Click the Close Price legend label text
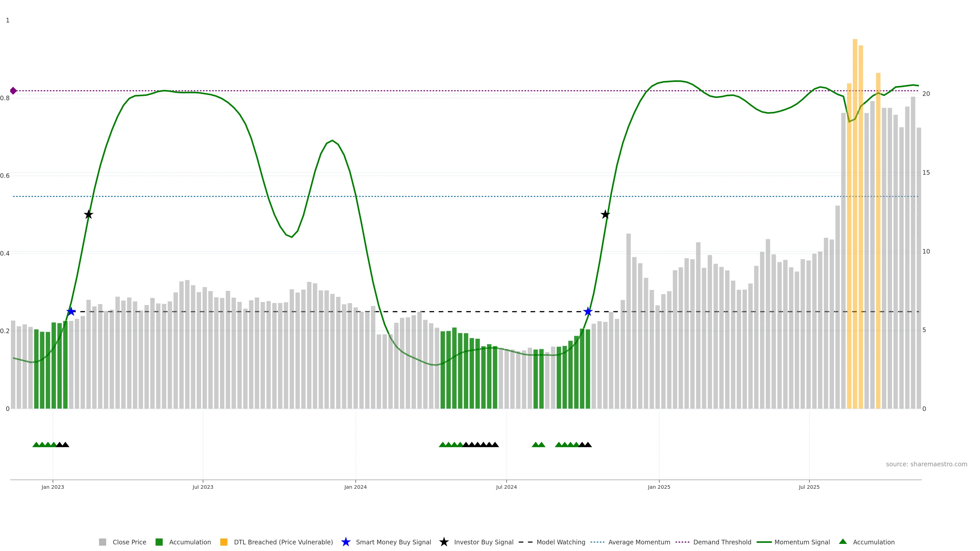This screenshot has width=980, height=551. [x=129, y=542]
